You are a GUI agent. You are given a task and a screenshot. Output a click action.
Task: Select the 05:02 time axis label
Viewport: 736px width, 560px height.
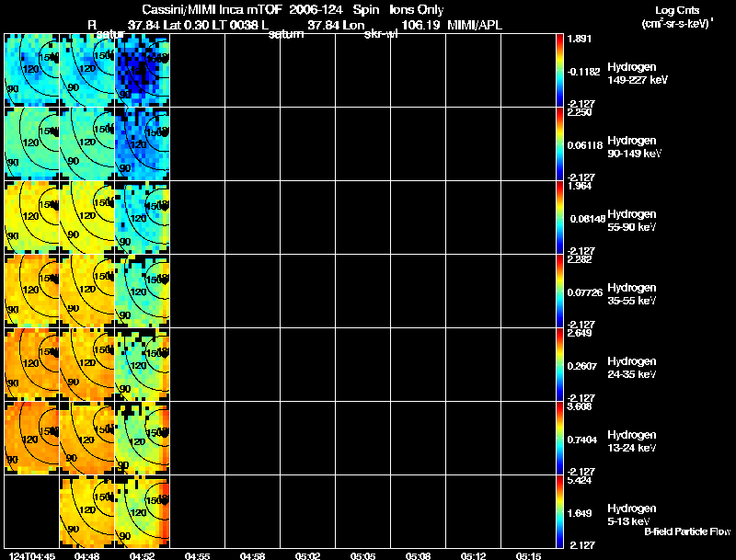[x=308, y=555]
